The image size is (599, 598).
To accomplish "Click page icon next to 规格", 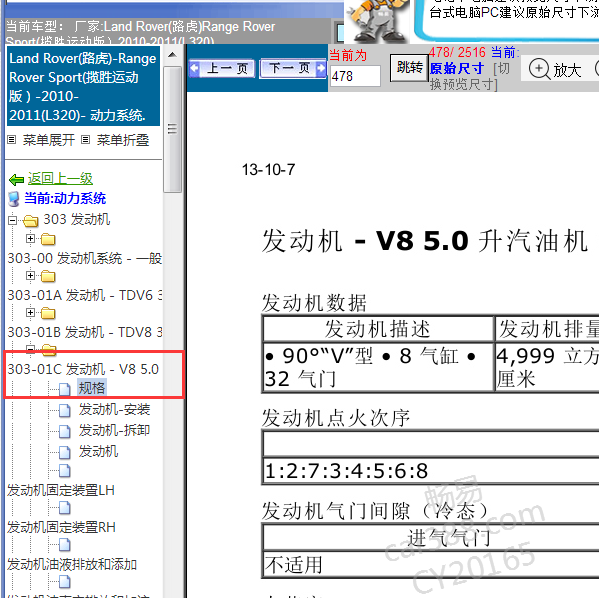I will pos(65,389).
